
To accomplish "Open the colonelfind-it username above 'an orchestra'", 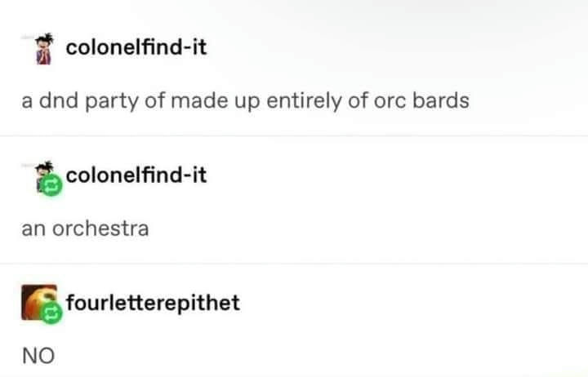I will pyautogui.click(x=136, y=175).
